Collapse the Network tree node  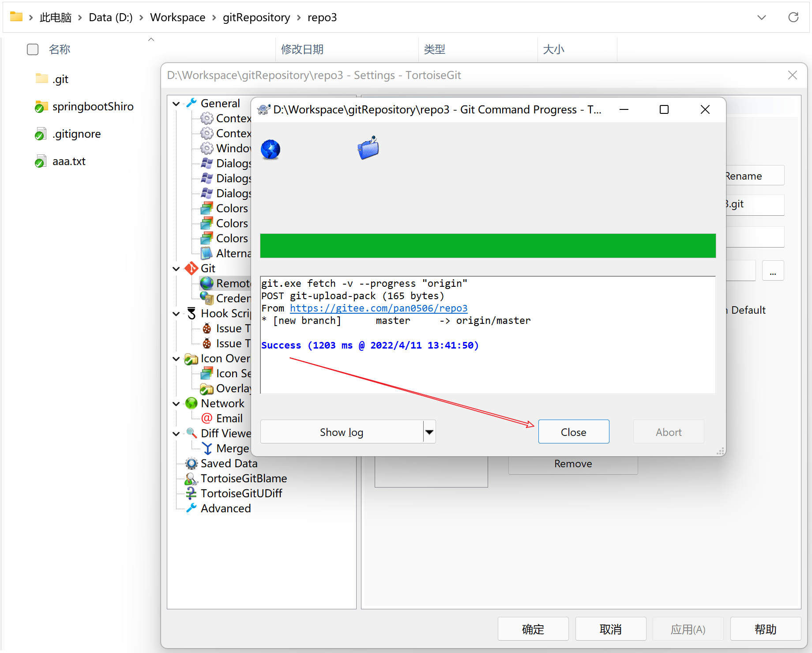point(176,404)
